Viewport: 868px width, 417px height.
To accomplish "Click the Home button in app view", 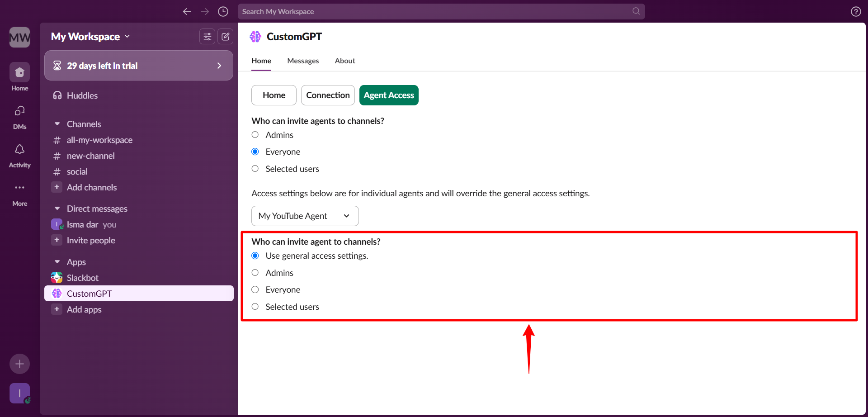I will pos(274,95).
